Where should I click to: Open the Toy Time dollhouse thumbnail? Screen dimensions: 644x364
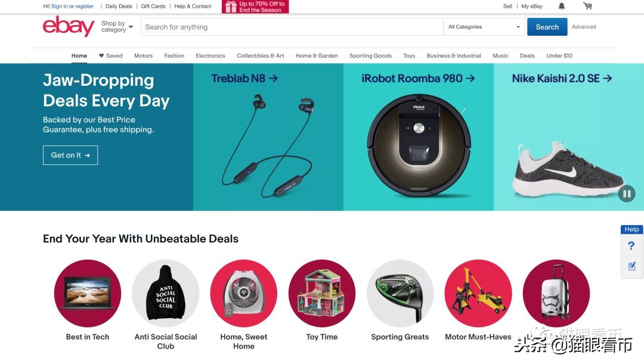click(x=322, y=293)
